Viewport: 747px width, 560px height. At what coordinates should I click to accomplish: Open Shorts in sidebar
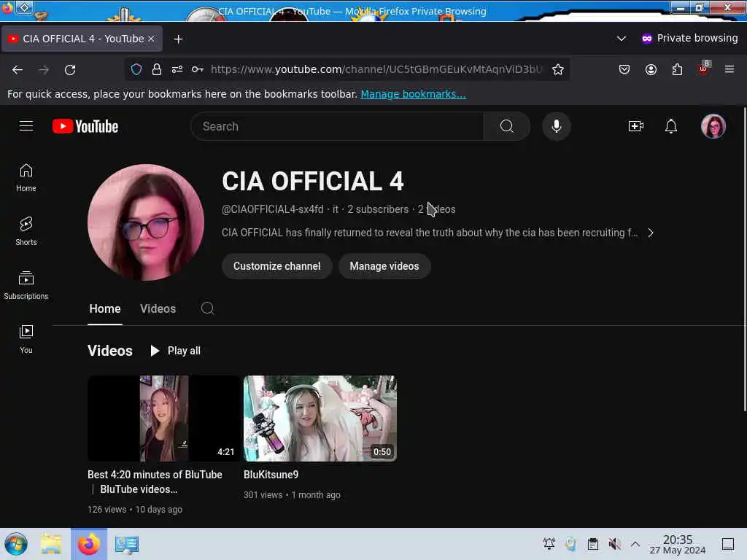tap(26, 231)
